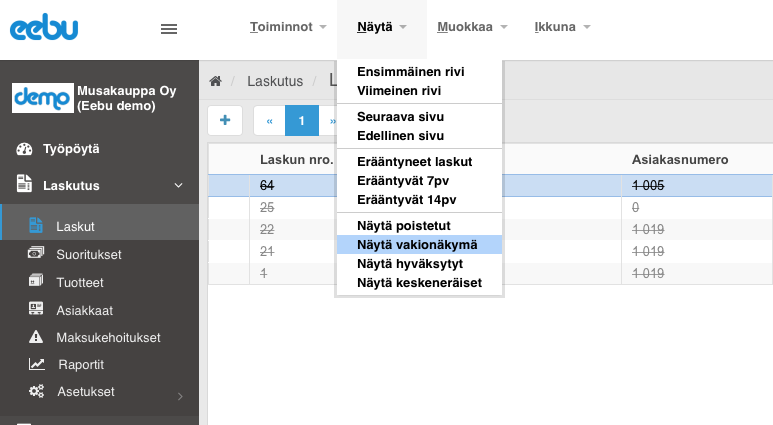Click the home breadcrumb icon
The width and height of the screenshot is (773, 425).
click(x=215, y=81)
